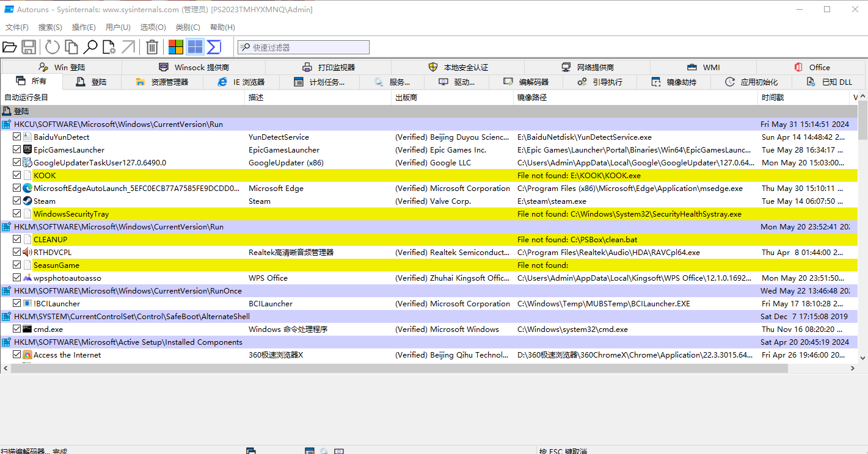
Task: Click the registry icon beside the RunOnce key
Action: point(7,290)
